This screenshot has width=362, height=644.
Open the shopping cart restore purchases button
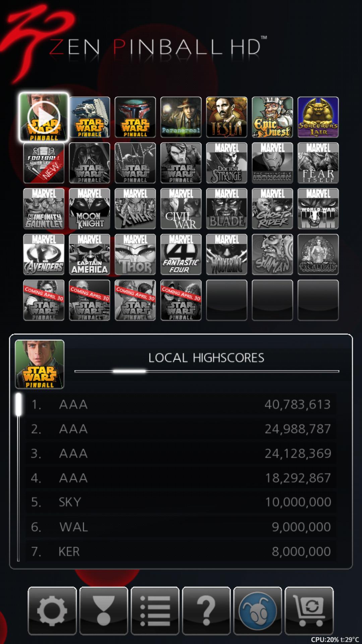pos(309,611)
